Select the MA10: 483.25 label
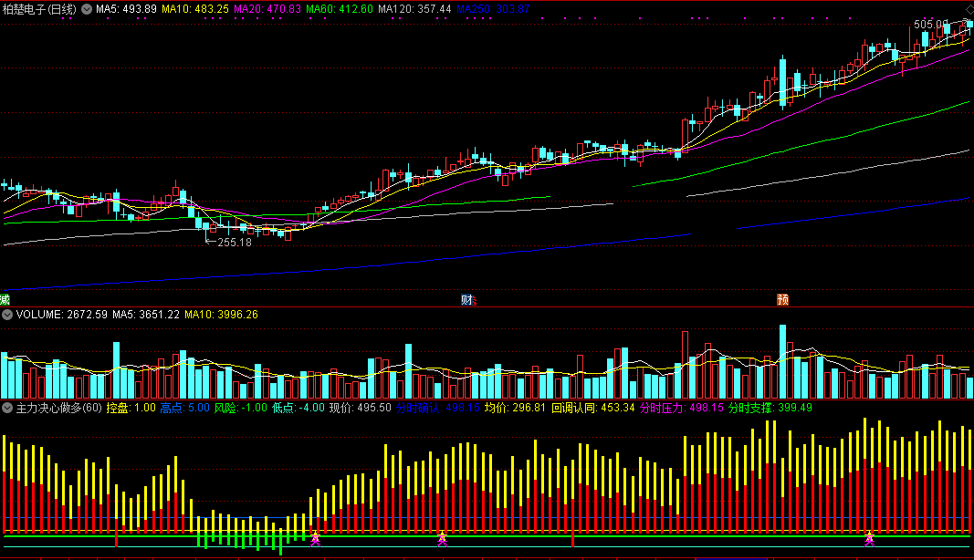Image resolution: width=974 pixels, height=560 pixels. point(195,9)
